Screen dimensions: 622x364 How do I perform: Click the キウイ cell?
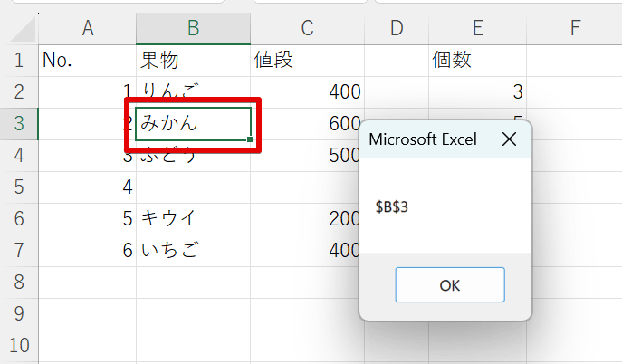pyautogui.click(x=193, y=219)
